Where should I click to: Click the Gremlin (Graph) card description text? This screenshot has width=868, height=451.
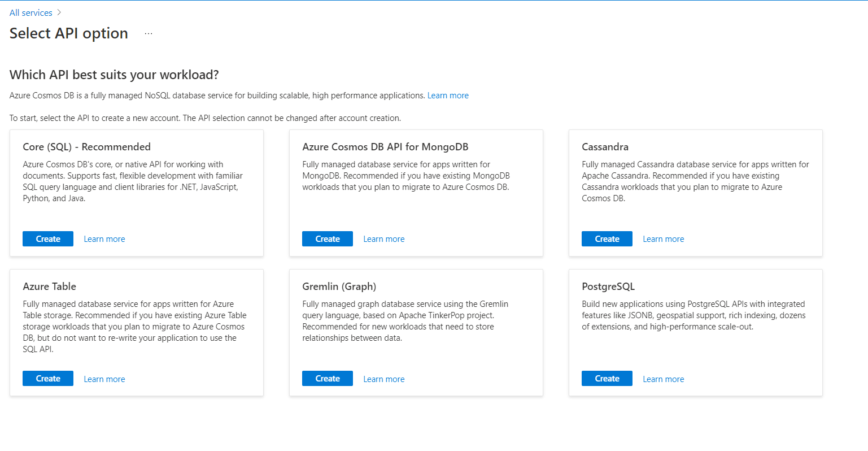(405, 321)
